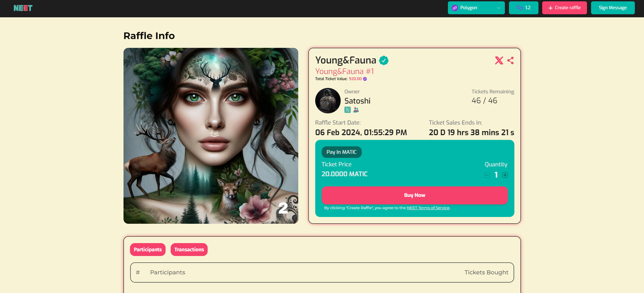Click the share icon on raffle card
The image size is (644, 293).
pyautogui.click(x=510, y=61)
